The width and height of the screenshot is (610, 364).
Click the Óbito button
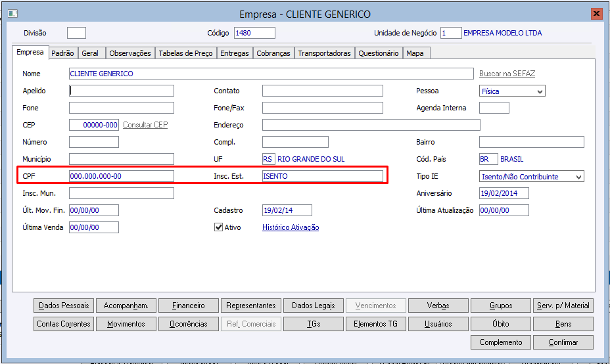[x=501, y=324]
